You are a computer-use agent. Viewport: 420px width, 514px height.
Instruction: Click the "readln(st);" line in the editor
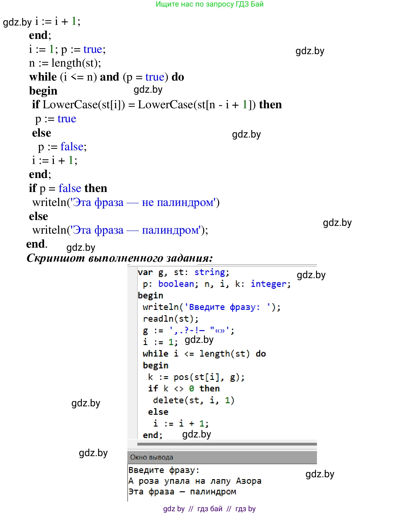[170, 319]
